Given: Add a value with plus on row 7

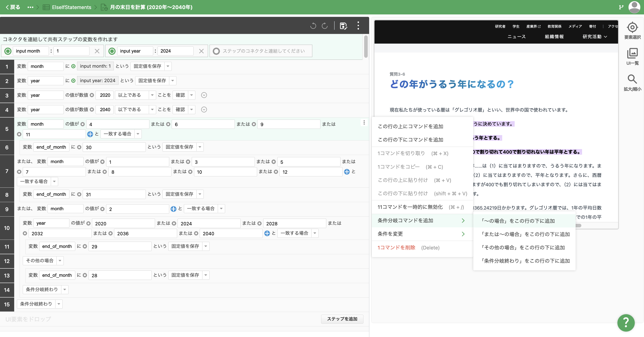Looking at the screenshot, I should (347, 172).
